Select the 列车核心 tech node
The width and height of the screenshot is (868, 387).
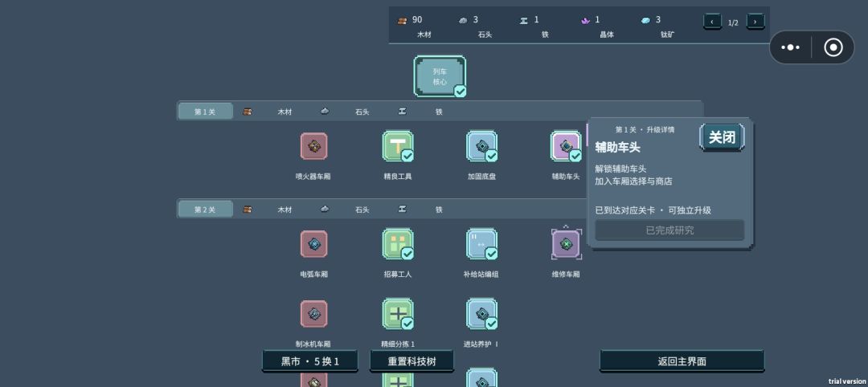tap(440, 76)
